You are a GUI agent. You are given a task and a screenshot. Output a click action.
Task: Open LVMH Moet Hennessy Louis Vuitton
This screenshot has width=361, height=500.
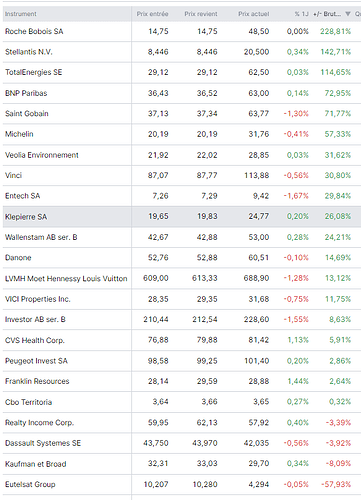pyautogui.click(x=66, y=278)
